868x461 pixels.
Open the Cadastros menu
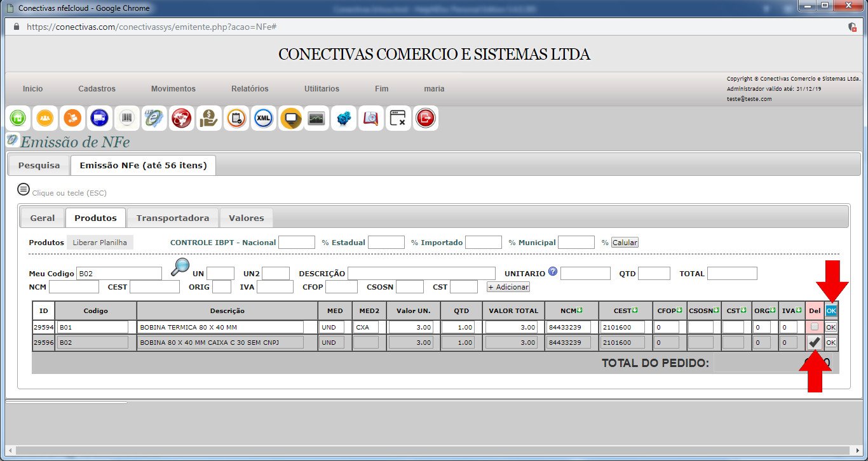(97, 89)
